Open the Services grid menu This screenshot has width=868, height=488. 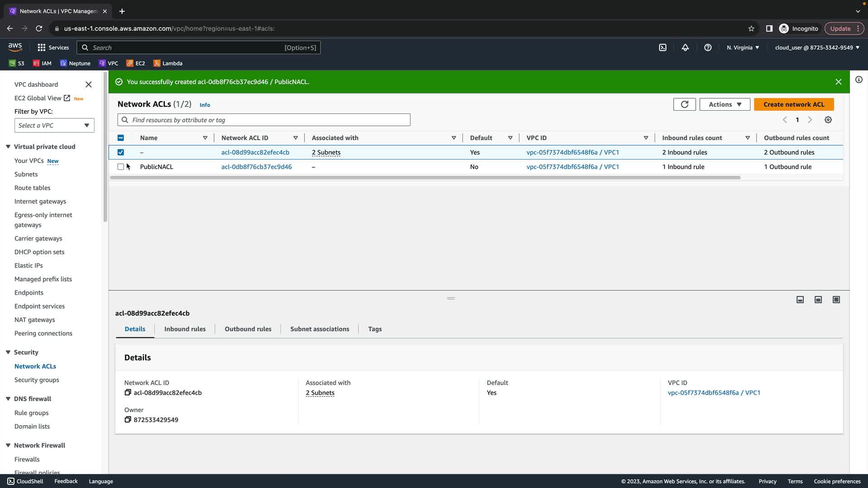[42, 47]
